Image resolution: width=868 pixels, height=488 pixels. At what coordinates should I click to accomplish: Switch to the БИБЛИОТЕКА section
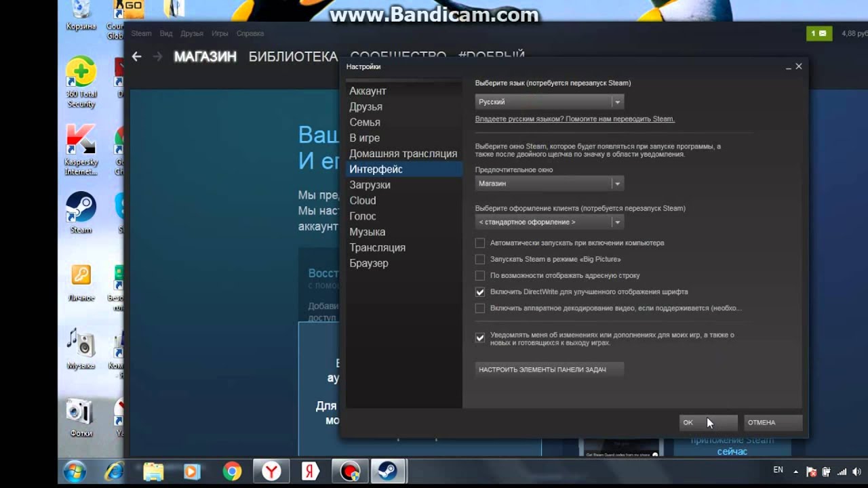(293, 57)
